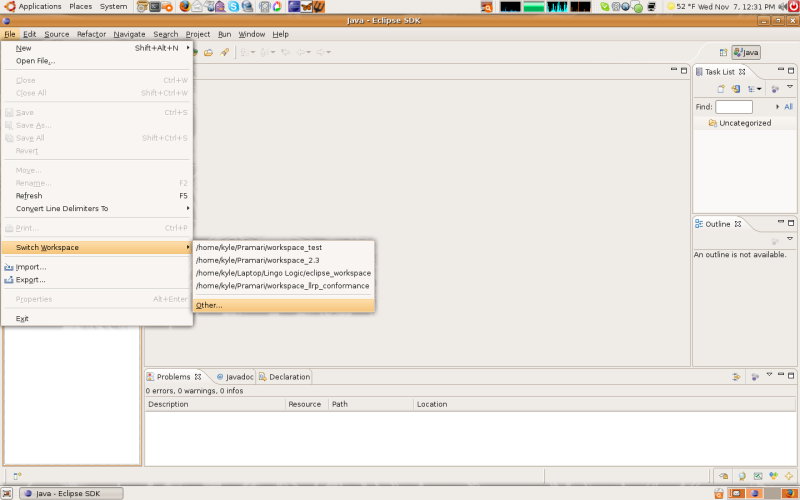Click the Location column header
800x500 pixels.
605,404
